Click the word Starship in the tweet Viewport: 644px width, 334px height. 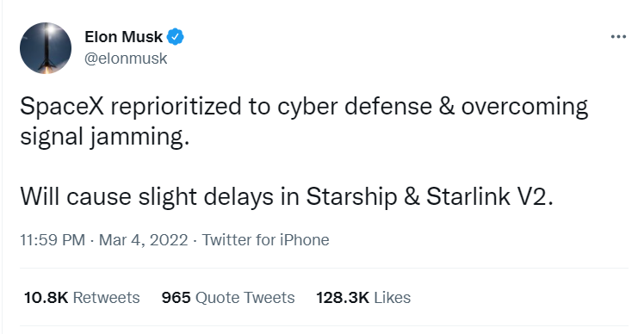coord(351,197)
